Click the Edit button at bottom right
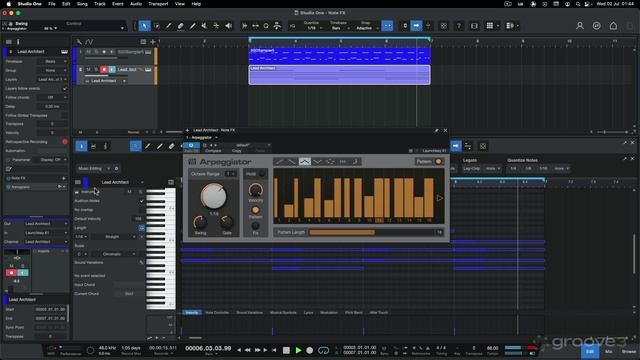 590,351
